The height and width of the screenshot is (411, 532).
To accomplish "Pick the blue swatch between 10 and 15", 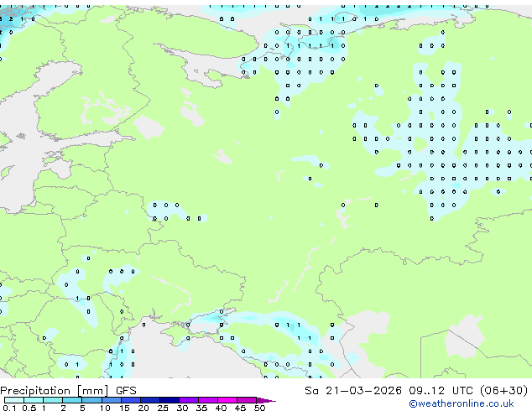I will click(112, 400).
